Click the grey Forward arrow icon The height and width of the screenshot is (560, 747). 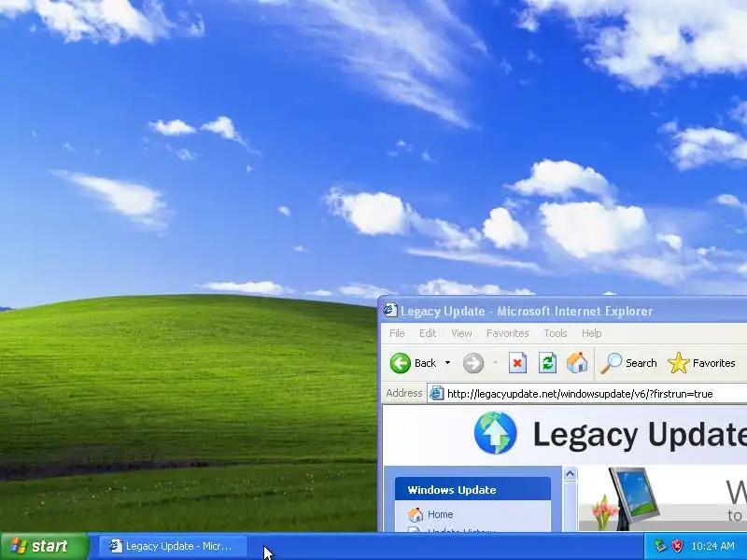coord(473,363)
